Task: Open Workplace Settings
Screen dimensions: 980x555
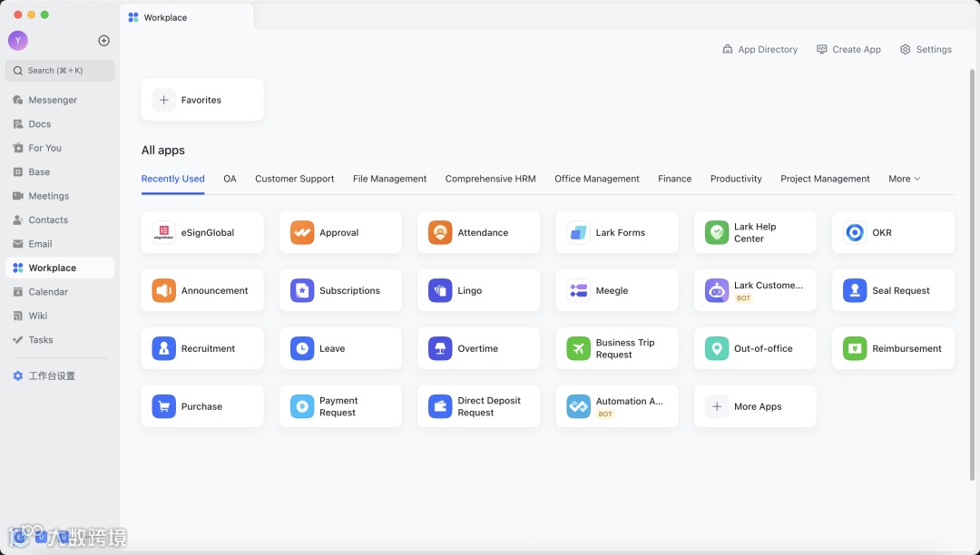Action: coord(926,49)
